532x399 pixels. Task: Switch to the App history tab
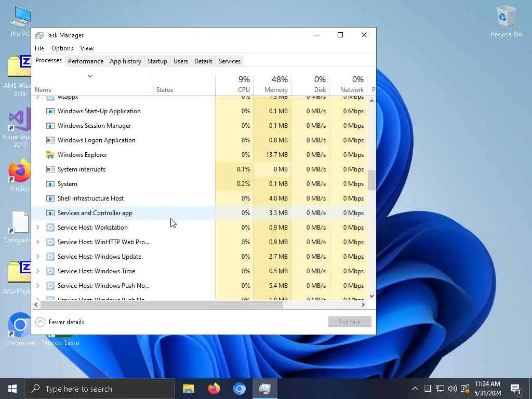tap(125, 61)
